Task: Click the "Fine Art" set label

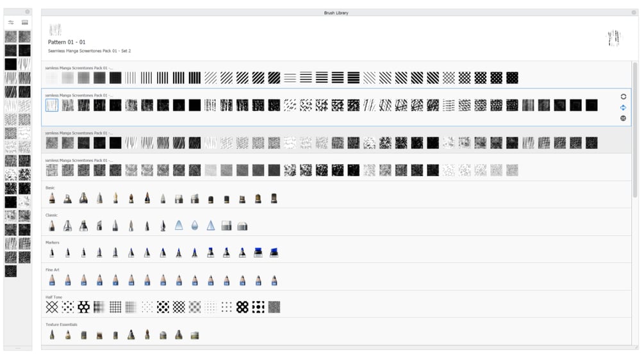Action: 52,270
